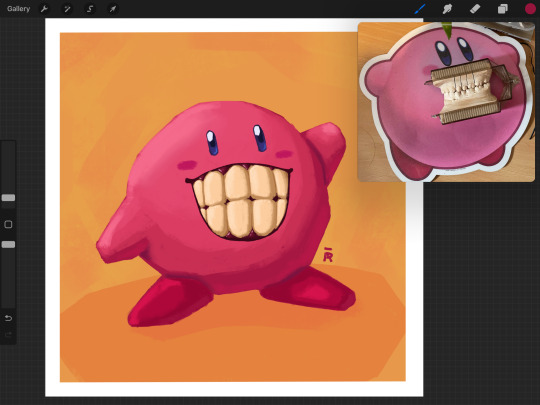Open the Actions wrench menu
540x405 pixels.
coord(44,9)
